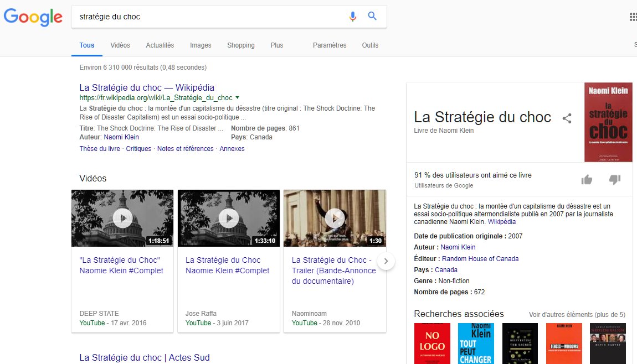637x364 pixels.
Task: Switch to the Actualités tab
Action: point(160,45)
